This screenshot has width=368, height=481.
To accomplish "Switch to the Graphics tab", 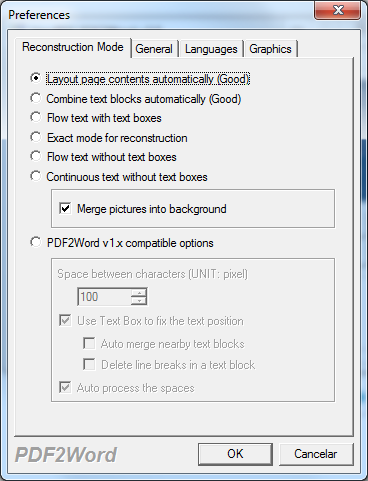I will point(270,49).
